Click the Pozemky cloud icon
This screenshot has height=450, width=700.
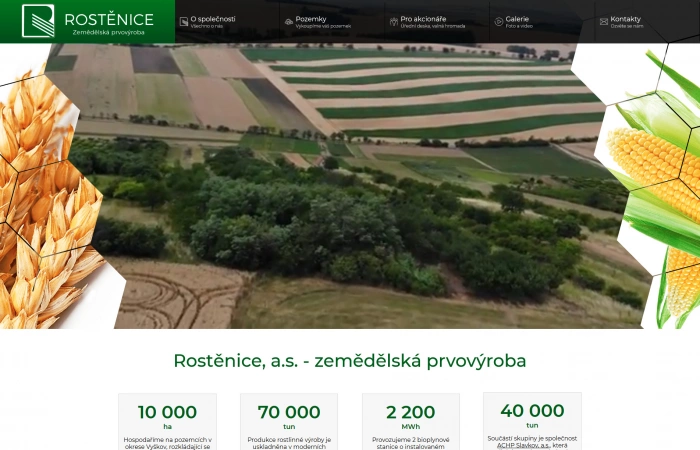pos(289,21)
